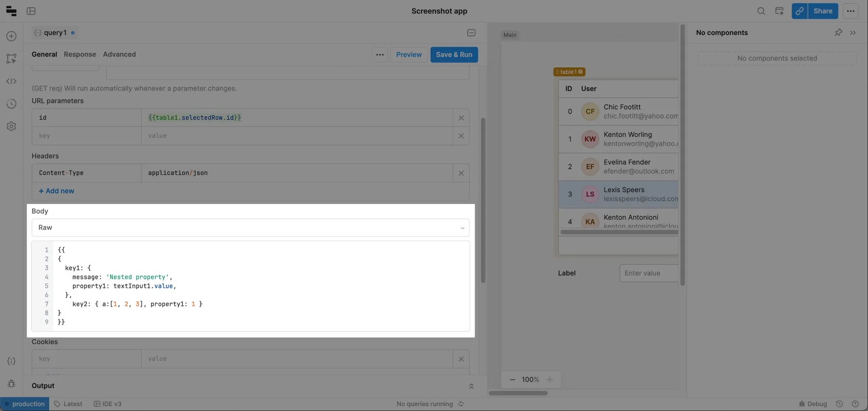
Task: Open the production environment selector
Action: pos(25,404)
